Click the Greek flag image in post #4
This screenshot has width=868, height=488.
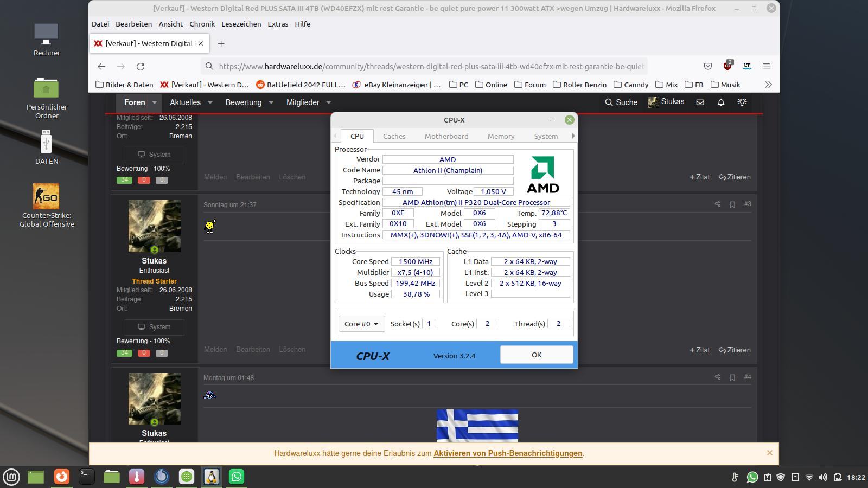[x=477, y=426]
